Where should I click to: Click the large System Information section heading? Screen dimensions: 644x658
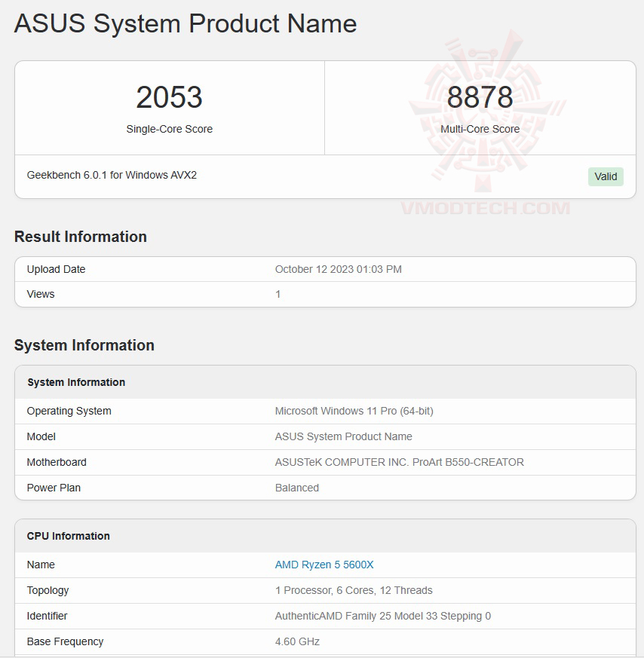coord(84,345)
